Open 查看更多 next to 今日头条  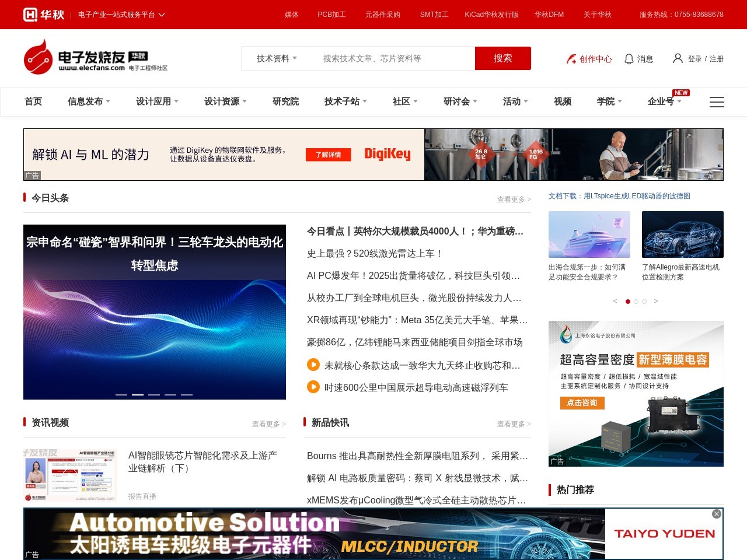(512, 199)
